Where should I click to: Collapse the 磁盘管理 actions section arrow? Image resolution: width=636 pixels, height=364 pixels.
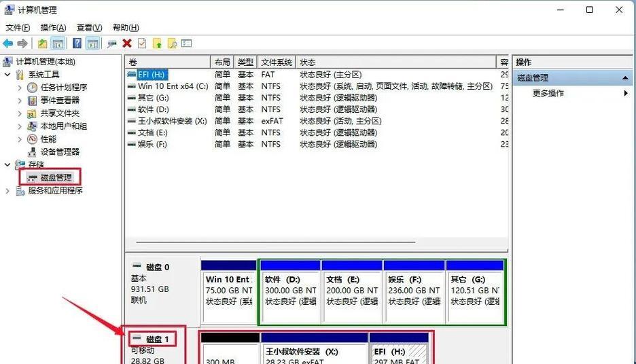click(x=625, y=78)
